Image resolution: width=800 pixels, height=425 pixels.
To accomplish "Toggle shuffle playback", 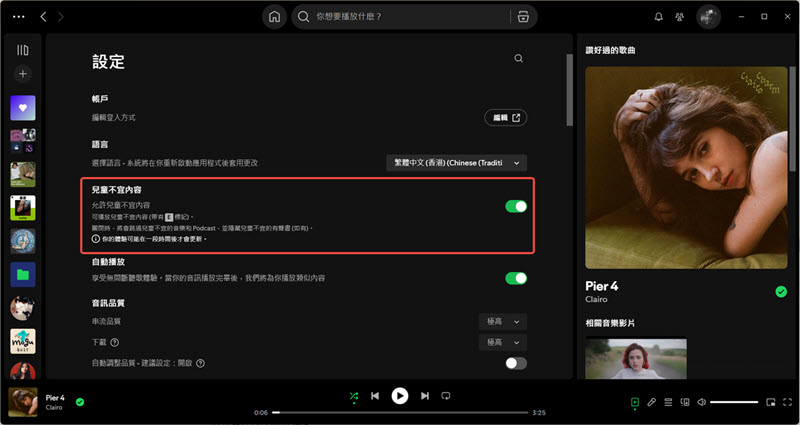I will [354, 396].
